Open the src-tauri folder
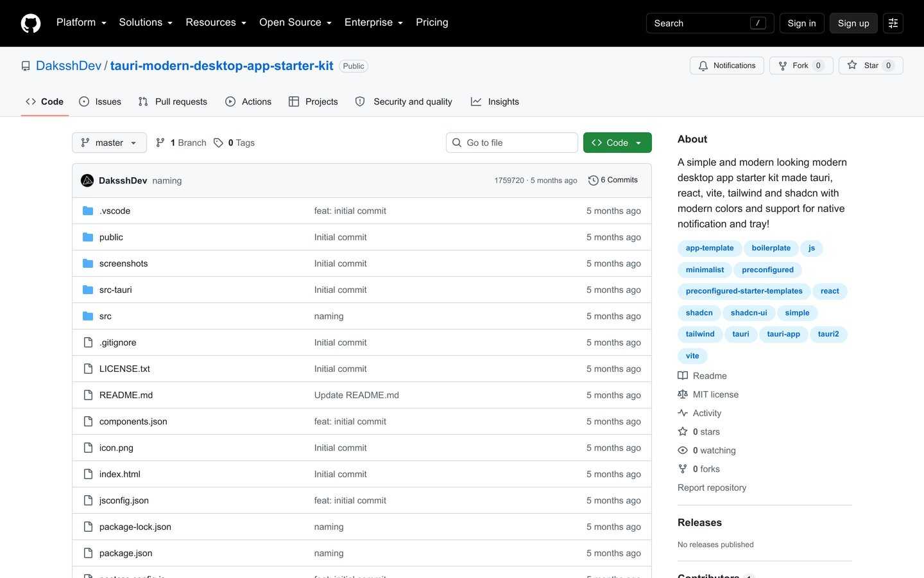This screenshot has height=578, width=924. pyautogui.click(x=116, y=290)
